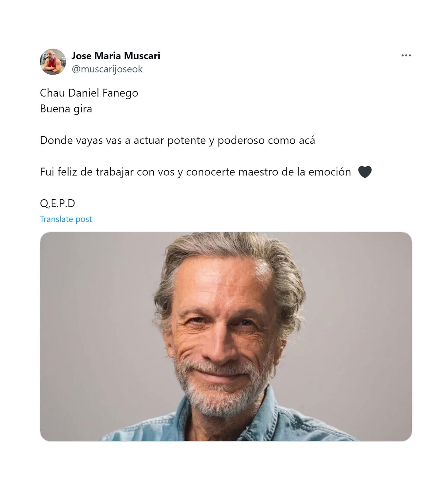The width and height of the screenshot is (448, 485).
Task: Click the line "Chau Daniel Fanego"
Action: 89,93
